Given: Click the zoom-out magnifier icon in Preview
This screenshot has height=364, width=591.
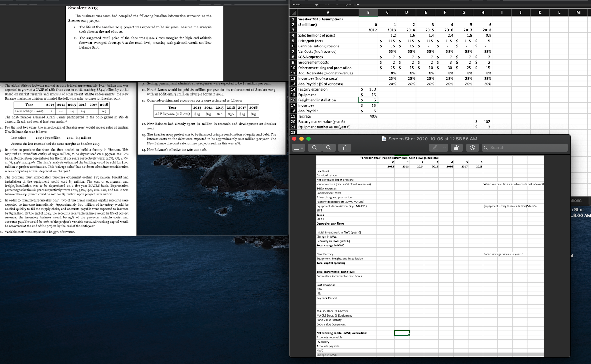Looking at the screenshot, I should click(314, 147).
